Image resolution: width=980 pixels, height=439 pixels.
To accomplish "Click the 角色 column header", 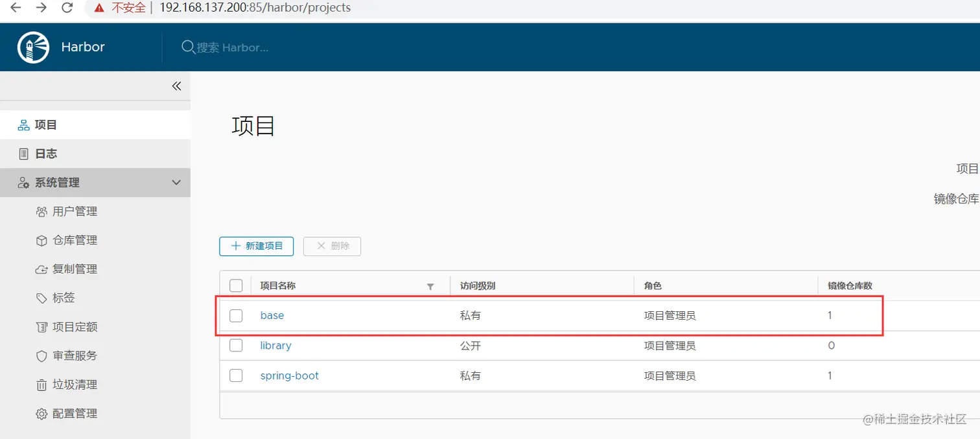I will point(653,286).
